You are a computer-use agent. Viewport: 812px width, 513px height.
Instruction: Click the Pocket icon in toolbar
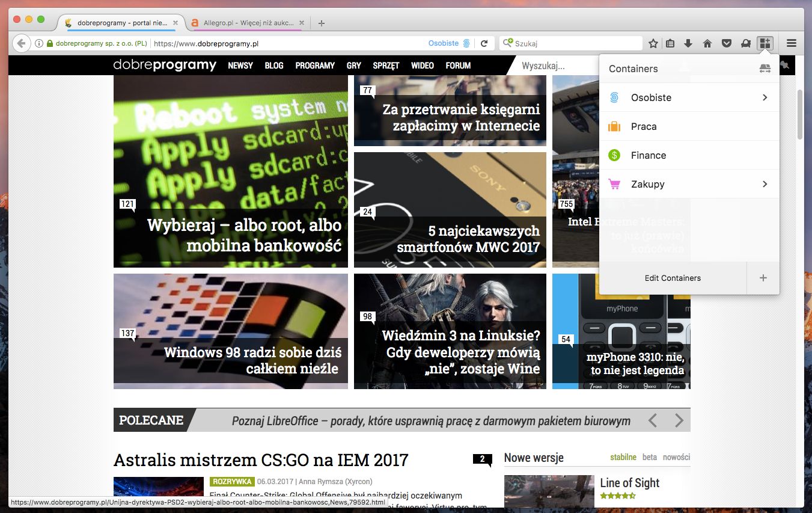coord(726,43)
